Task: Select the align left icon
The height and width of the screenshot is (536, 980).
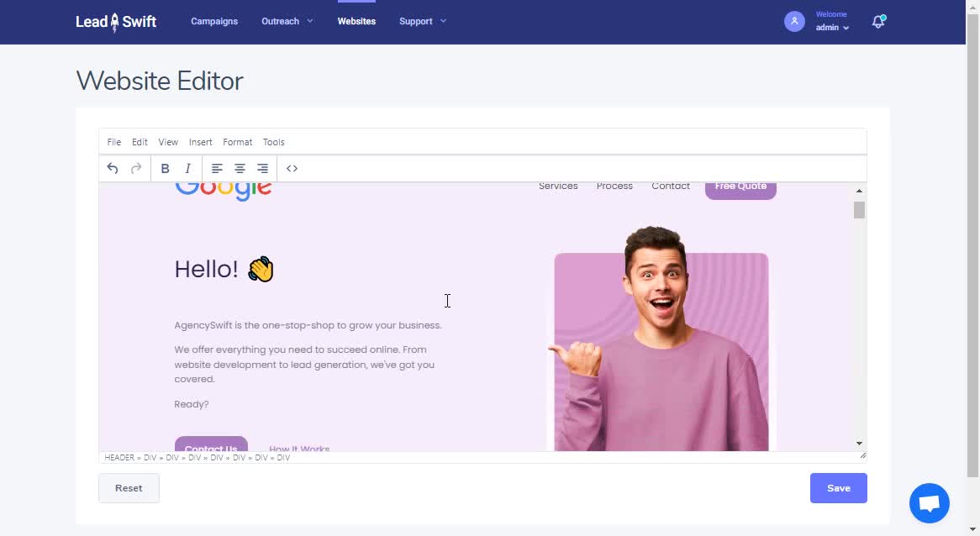Action: click(217, 168)
